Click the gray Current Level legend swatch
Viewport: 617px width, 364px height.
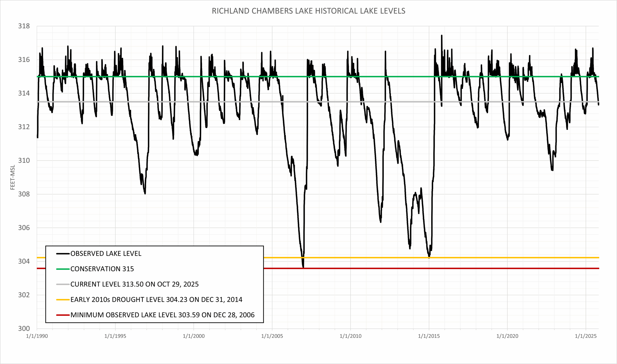pos(63,284)
